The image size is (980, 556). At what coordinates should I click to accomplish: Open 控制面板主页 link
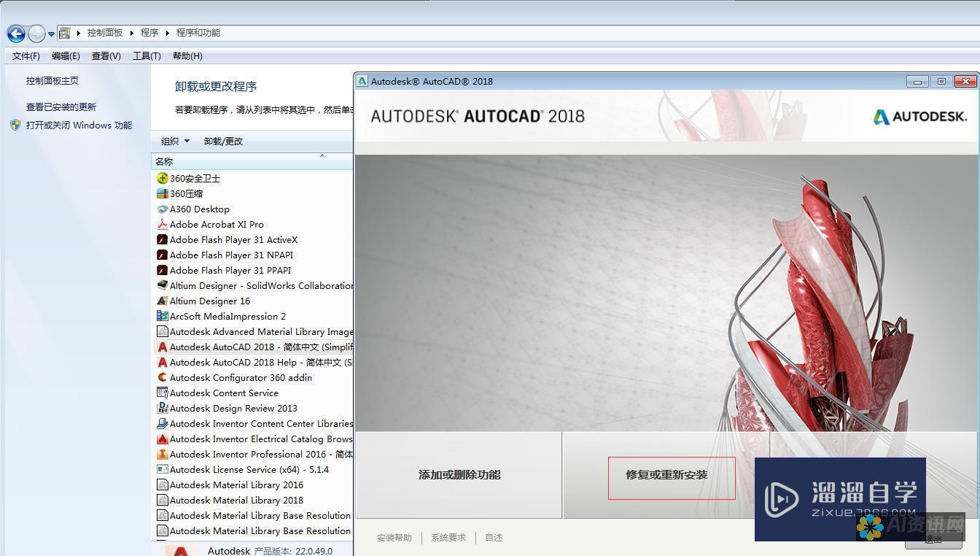(52, 80)
